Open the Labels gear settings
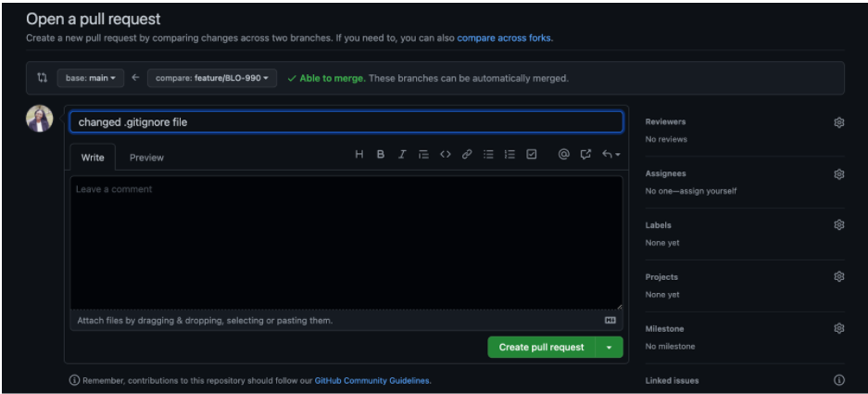The height and width of the screenshot is (394, 868). [x=838, y=224]
